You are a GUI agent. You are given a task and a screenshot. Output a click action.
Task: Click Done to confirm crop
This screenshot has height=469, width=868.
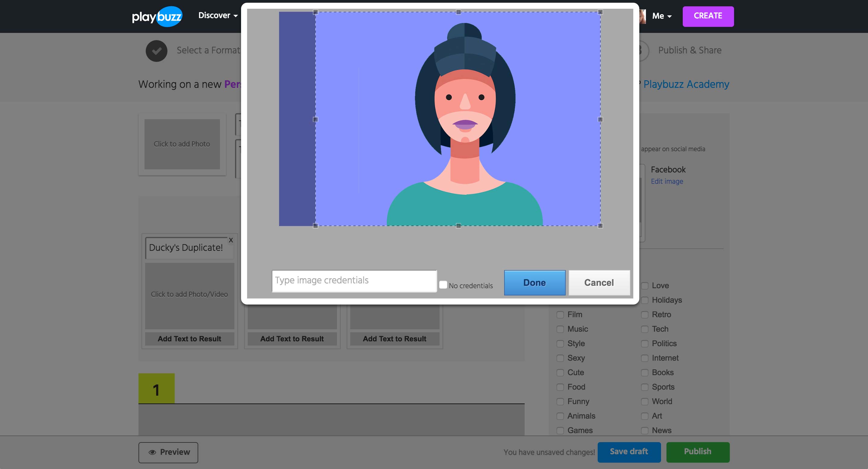[534, 282]
